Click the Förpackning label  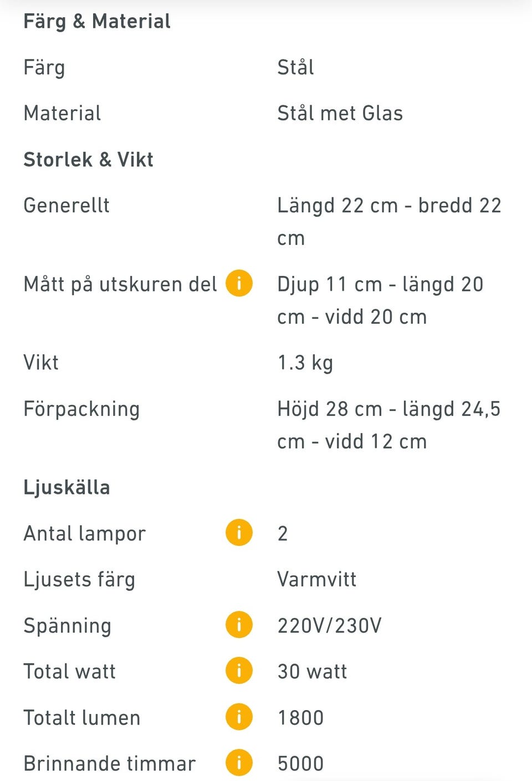[81, 409]
